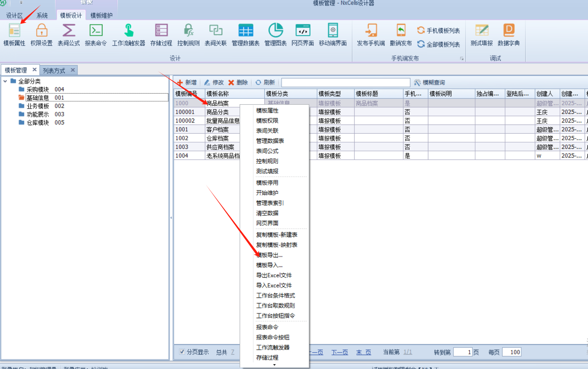
Task: Click the 新增 button
Action: click(x=187, y=82)
